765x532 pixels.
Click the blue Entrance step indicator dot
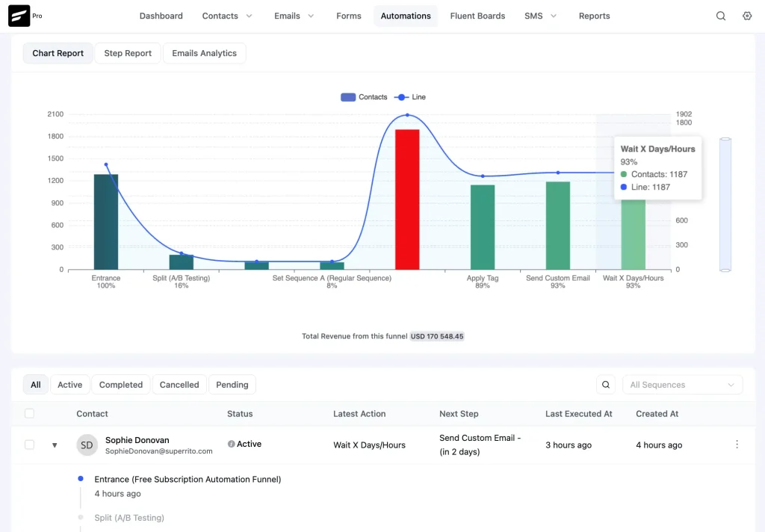(x=81, y=478)
